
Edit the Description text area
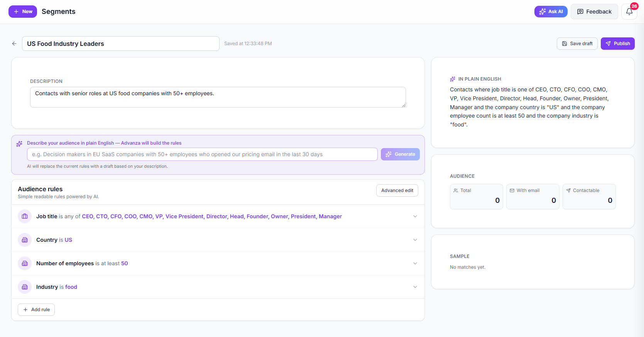(218, 97)
